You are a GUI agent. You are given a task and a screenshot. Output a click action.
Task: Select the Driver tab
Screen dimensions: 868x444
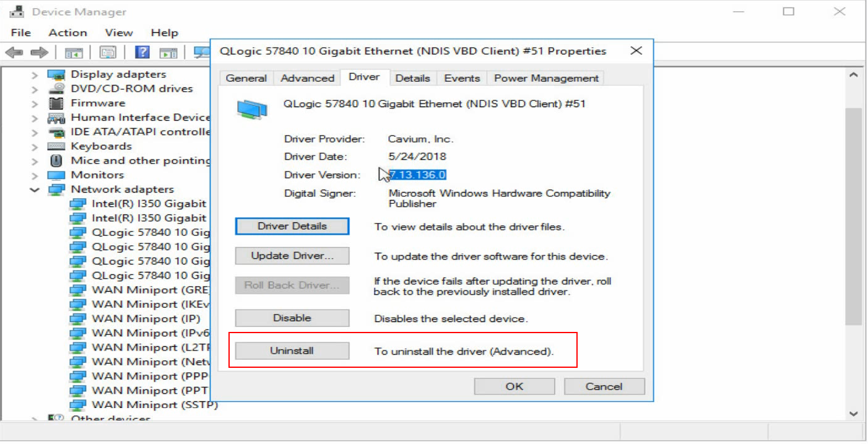(x=364, y=77)
